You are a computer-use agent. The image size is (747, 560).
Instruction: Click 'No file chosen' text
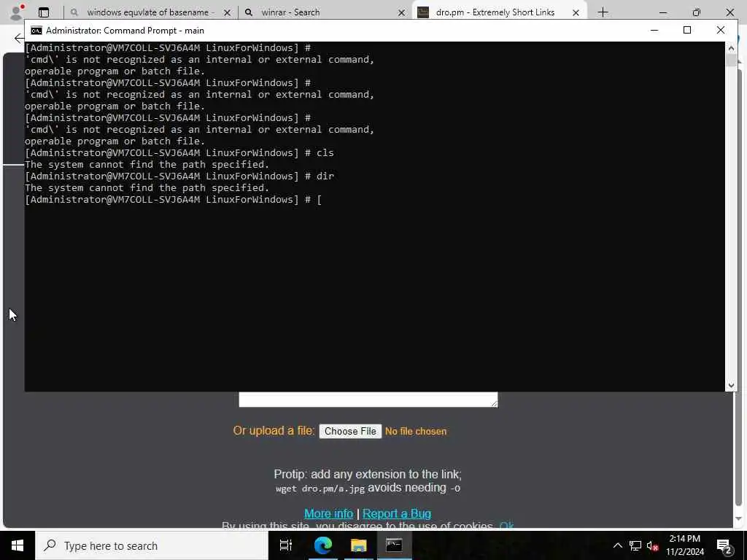416,432
